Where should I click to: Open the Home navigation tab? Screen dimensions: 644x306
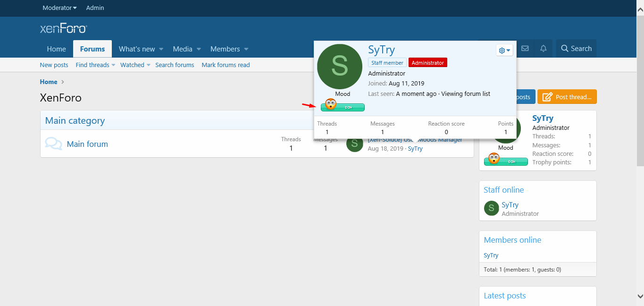coord(56,49)
